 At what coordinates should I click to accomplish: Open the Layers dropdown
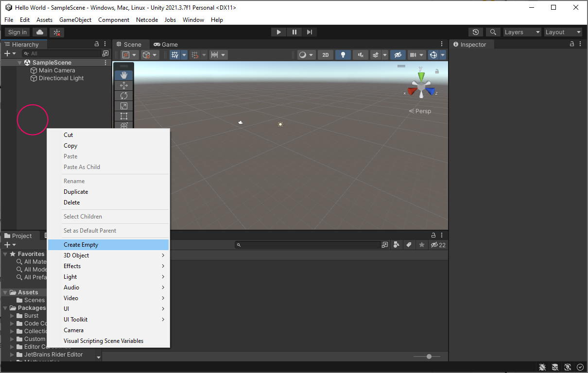click(x=522, y=32)
